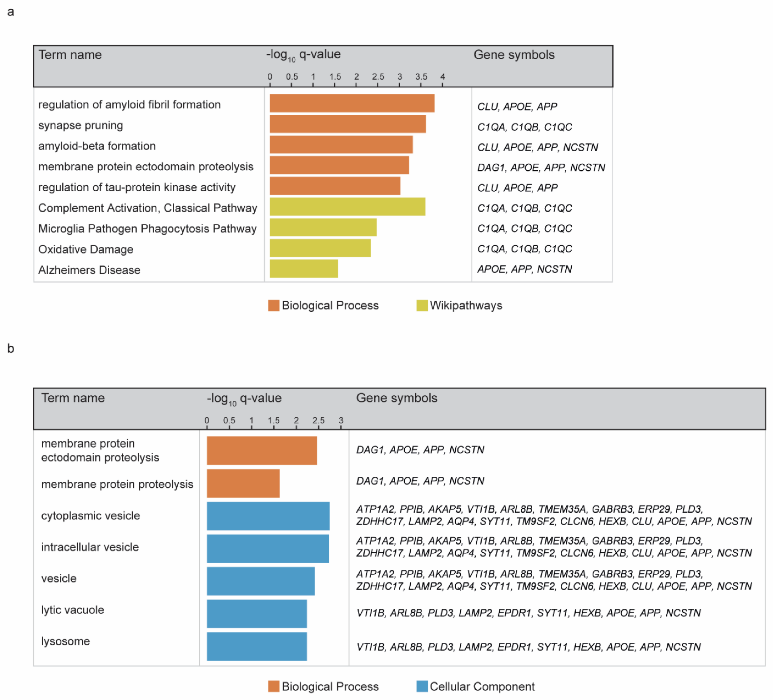The width and height of the screenshot is (773, 700).
Task: Click the 'synapse pruning' orange bar
Action: 347,124
